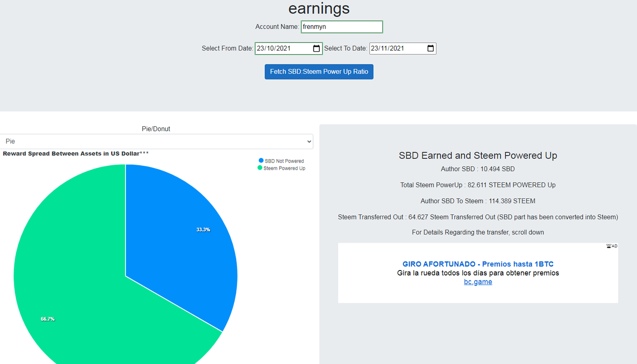Click the Select From Date field
Image resolution: width=637 pixels, height=364 pixels.
point(289,48)
